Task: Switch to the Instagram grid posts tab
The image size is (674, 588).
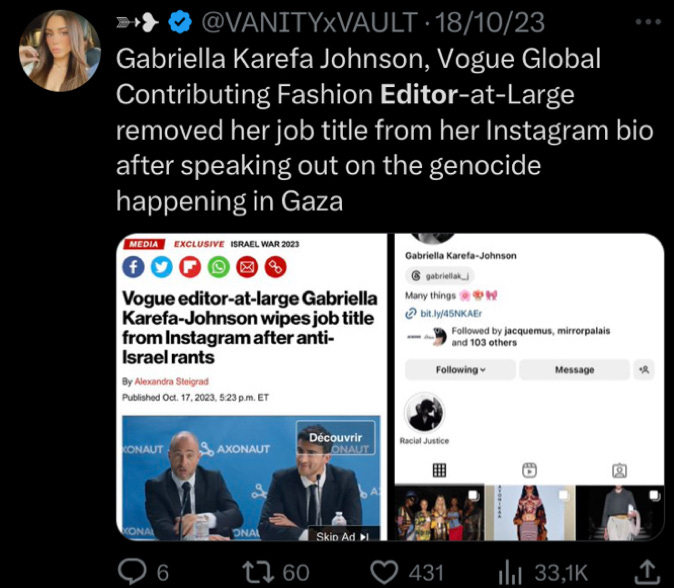Action: [x=439, y=470]
